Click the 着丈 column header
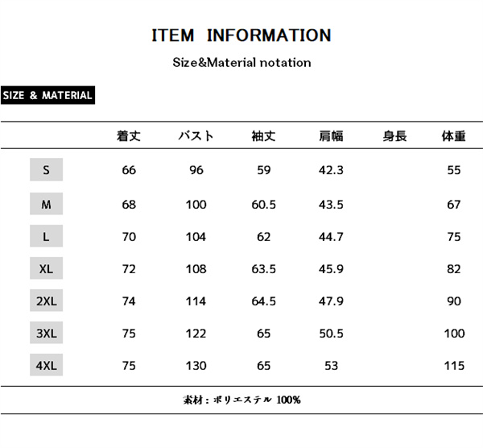 [129, 136]
